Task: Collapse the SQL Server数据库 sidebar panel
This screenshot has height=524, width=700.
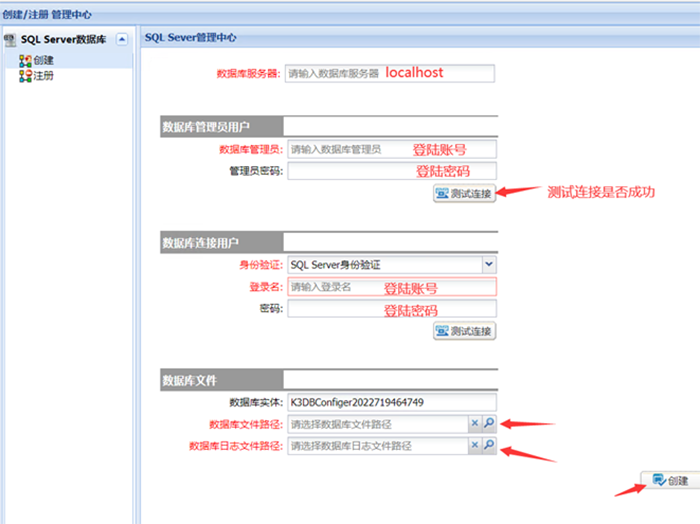Action: (x=121, y=39)
